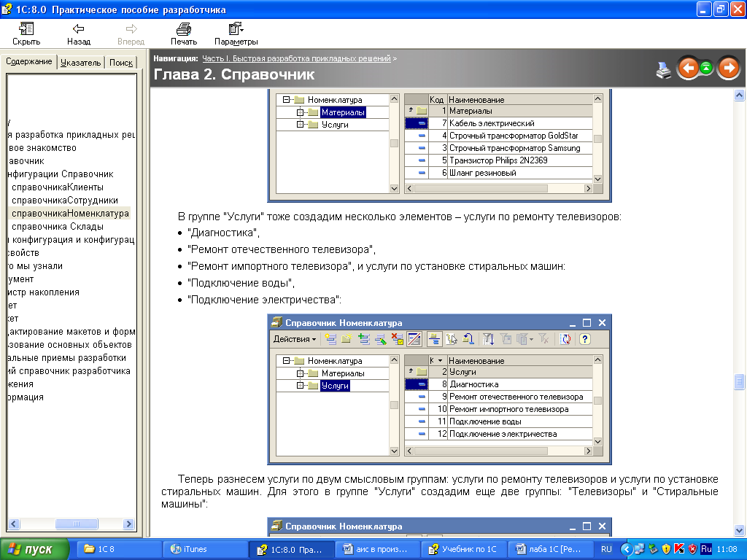Screen dimensions: 747x560
Task: Click the small printer icon in header
Action: (x=663, y=70)
